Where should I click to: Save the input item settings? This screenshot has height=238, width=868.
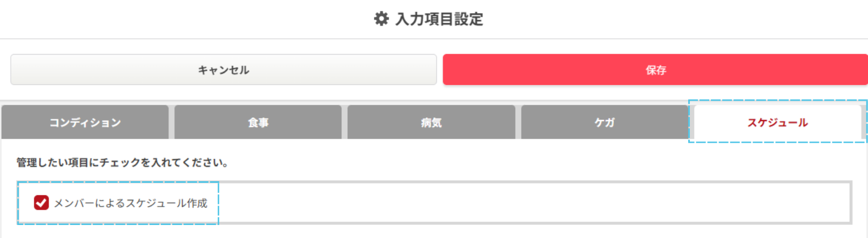click(655, 70)
